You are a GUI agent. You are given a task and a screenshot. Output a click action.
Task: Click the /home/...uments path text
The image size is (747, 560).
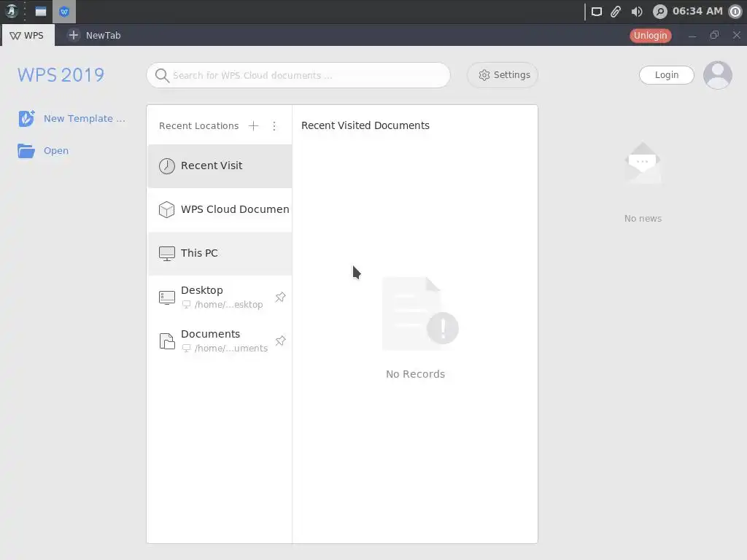pyautogui.click(x=231, y=349)
